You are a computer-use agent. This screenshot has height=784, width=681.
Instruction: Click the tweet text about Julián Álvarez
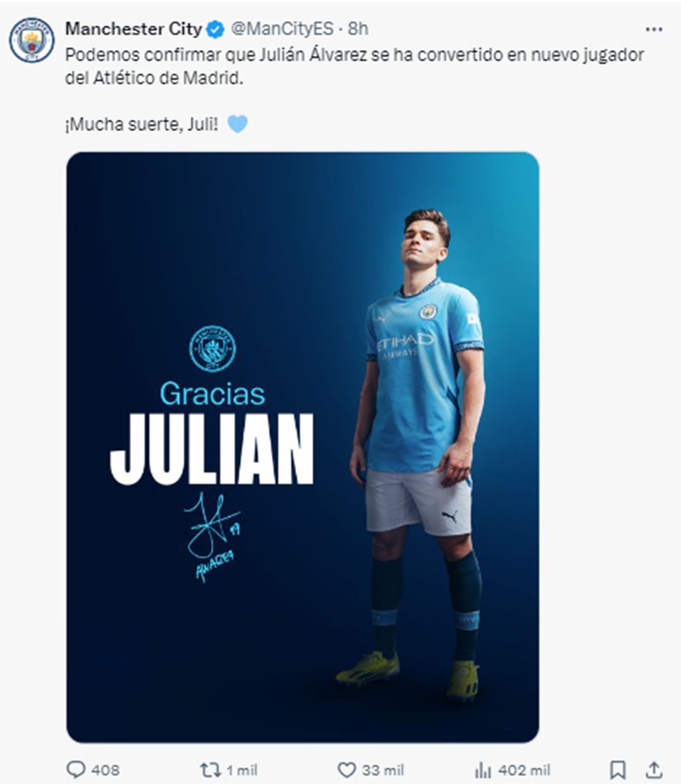click(355, 66)
